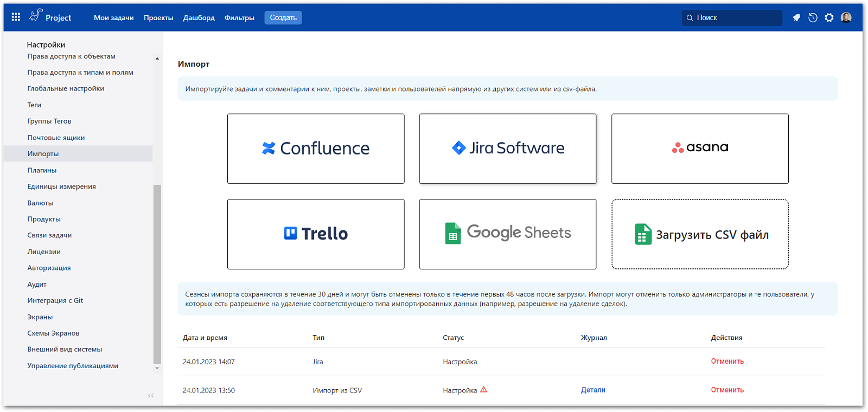This screenshot has width=868, height=412.
Task: Open settings gear icon in header
Action: tap(829, 18)
